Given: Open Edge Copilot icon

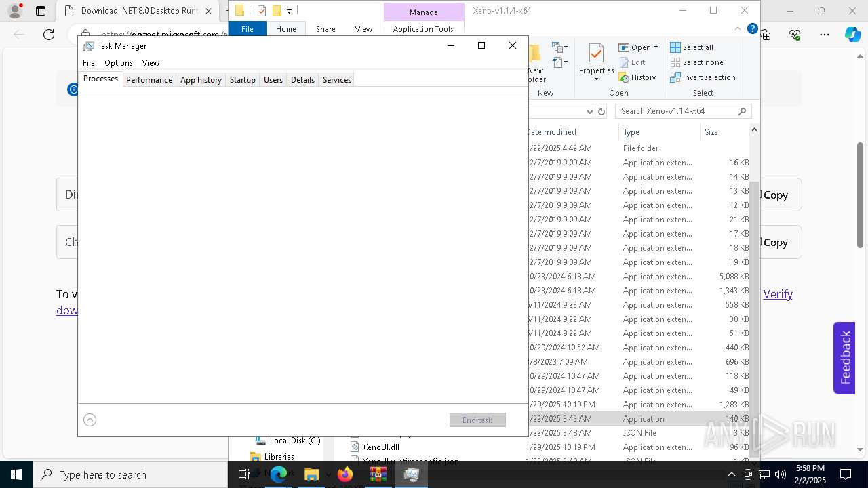Looking at the screenshot, I should [852, 35].
